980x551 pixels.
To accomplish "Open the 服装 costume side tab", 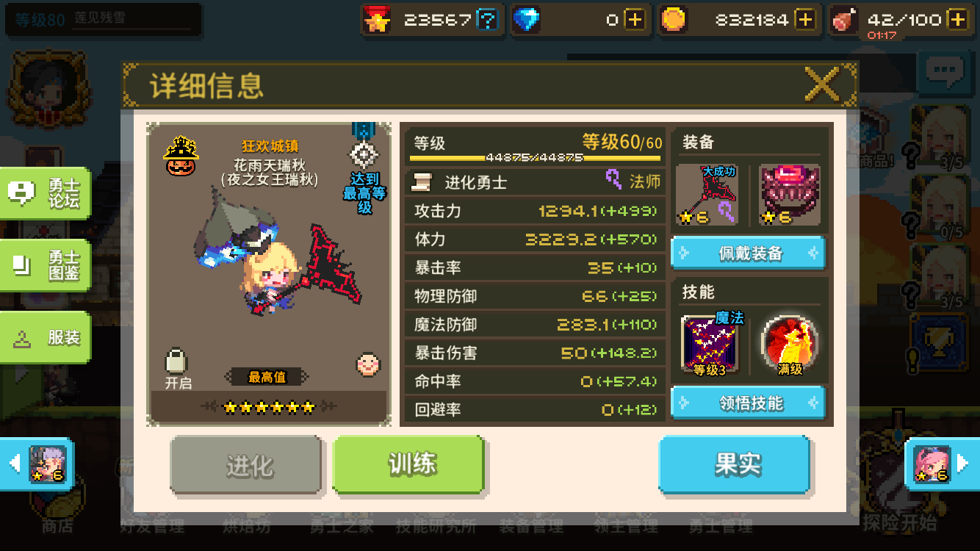I will point(46,337).
